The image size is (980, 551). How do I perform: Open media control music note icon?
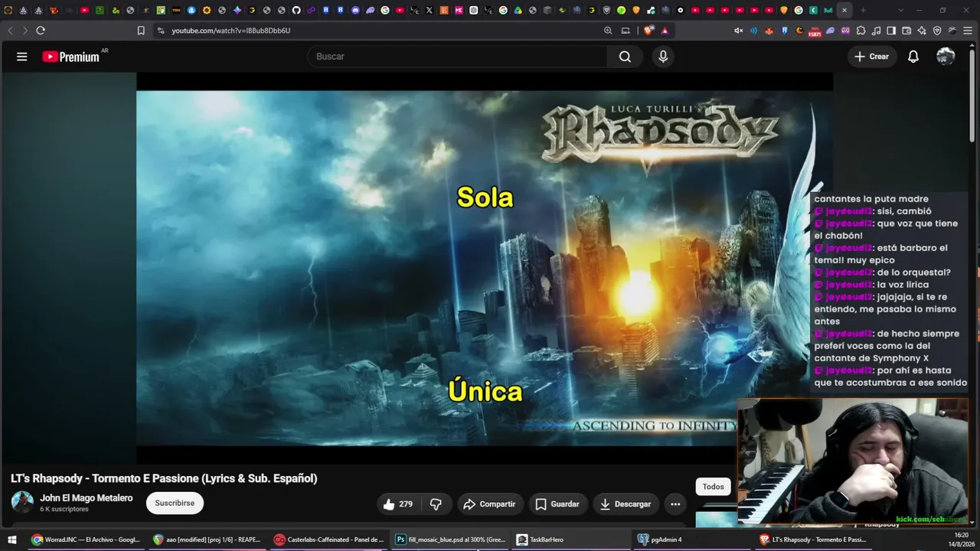click(876, 31)
